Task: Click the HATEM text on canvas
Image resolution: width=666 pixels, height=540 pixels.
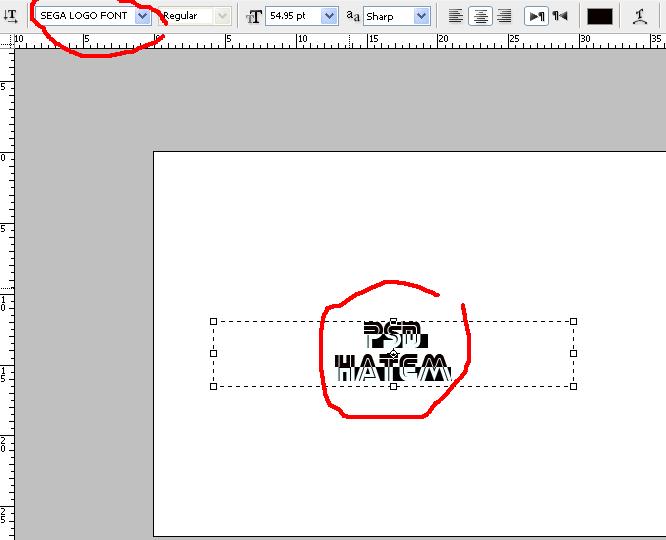Action: tap(393, 368)
